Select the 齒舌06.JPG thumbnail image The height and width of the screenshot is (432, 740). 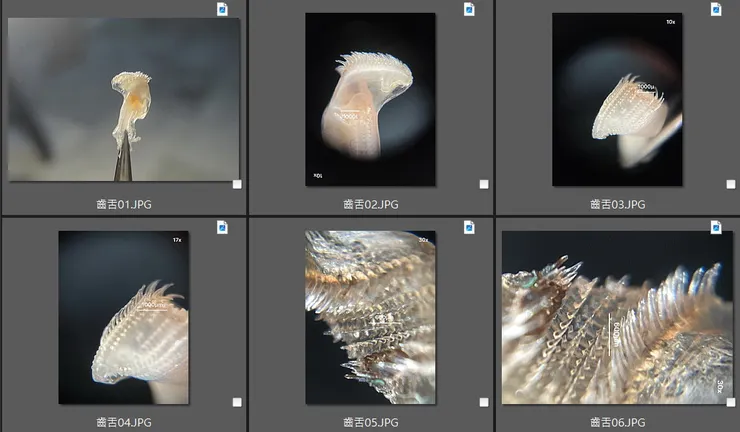click(x=617, y=317)
